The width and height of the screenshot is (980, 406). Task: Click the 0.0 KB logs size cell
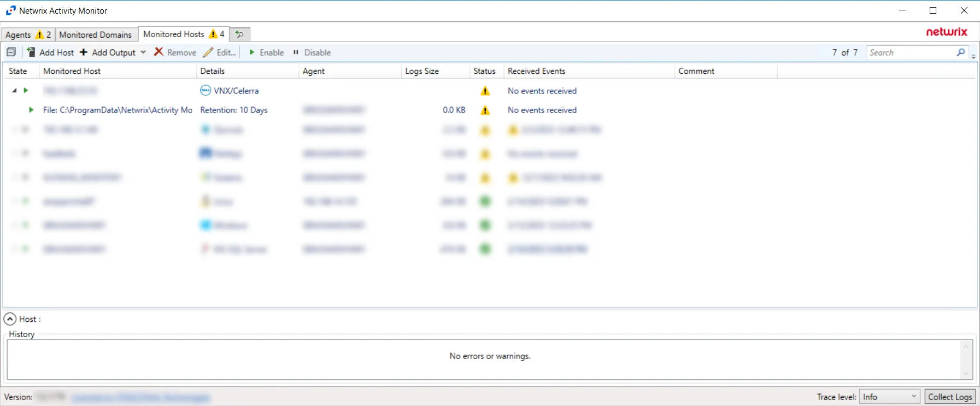click(454, 110)
